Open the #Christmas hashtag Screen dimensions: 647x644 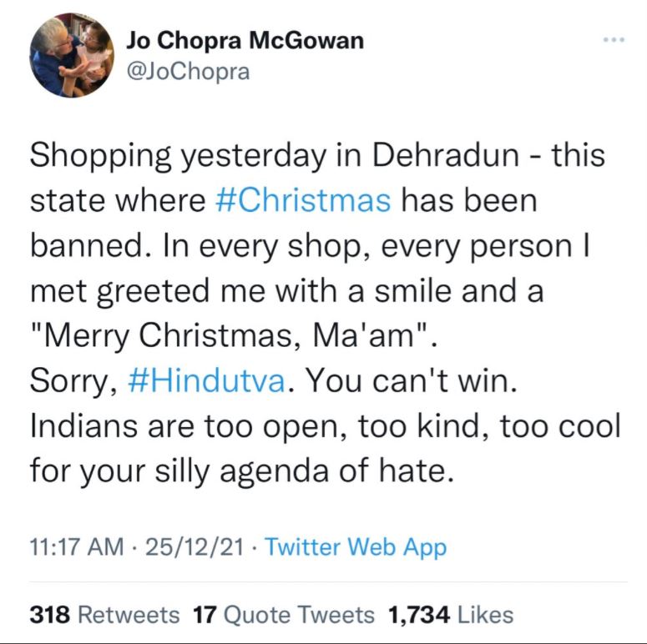[x=308, y=201]
